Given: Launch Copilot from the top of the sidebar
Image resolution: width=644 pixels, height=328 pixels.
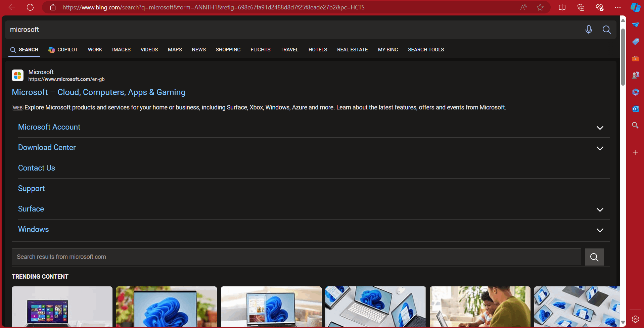Looking at the screenshot, I should [635, 7].
